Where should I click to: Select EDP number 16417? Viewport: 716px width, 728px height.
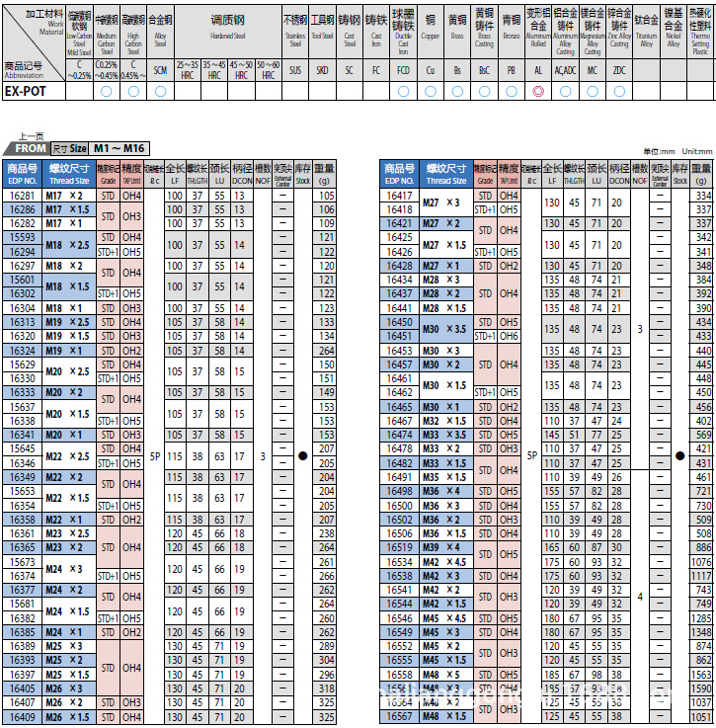399,196
